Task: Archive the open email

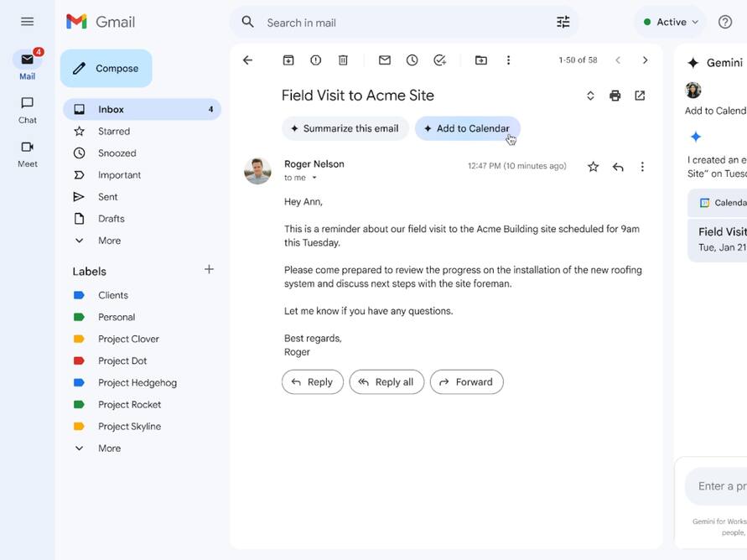Action: [x=288, y=60]
